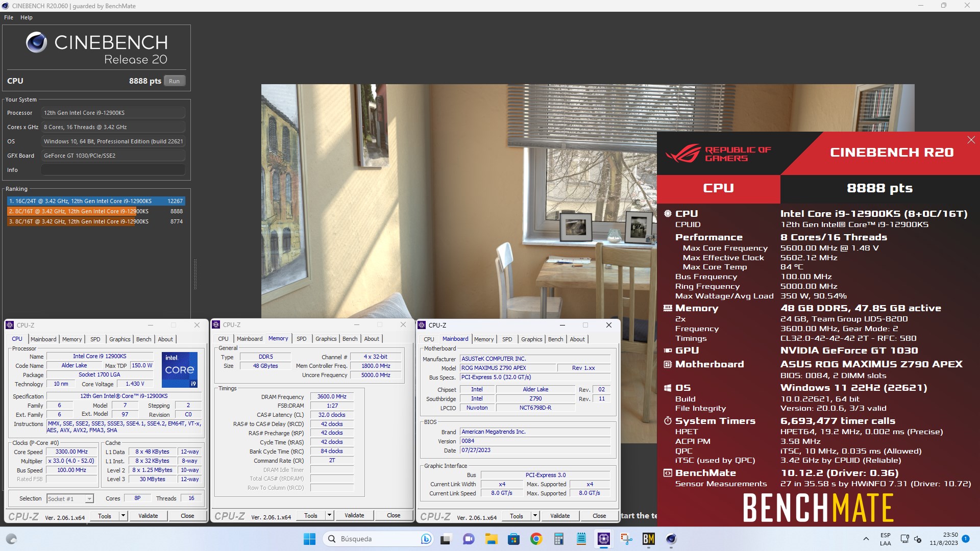Click motherboard model ROG MAXIMUS Z790 APEX
The height and width of the screenshot is (551, 980).
(507, 368)
